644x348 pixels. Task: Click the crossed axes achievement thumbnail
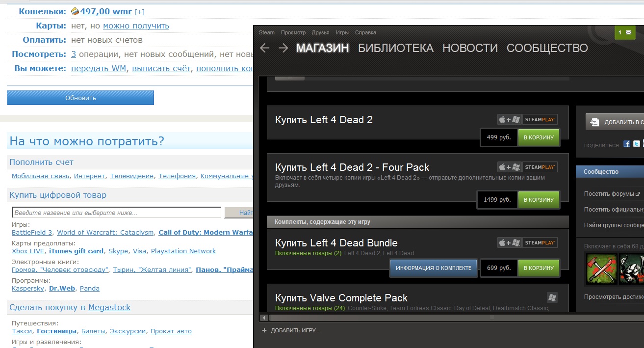click(x=601, y=268)
